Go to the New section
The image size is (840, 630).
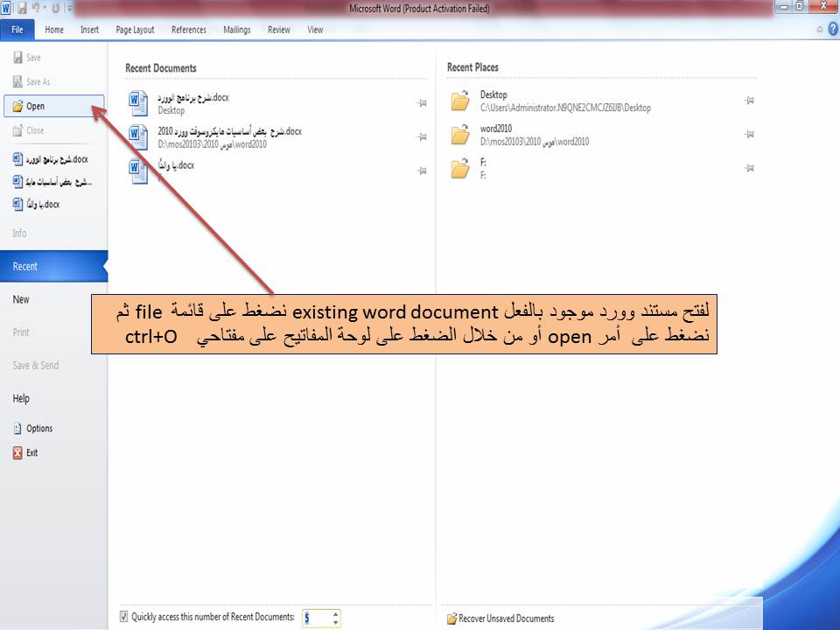(21, 299)
